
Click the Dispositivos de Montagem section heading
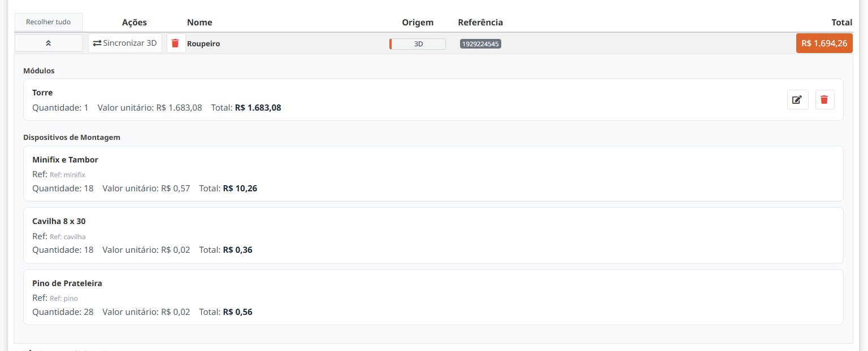[71, 137]
